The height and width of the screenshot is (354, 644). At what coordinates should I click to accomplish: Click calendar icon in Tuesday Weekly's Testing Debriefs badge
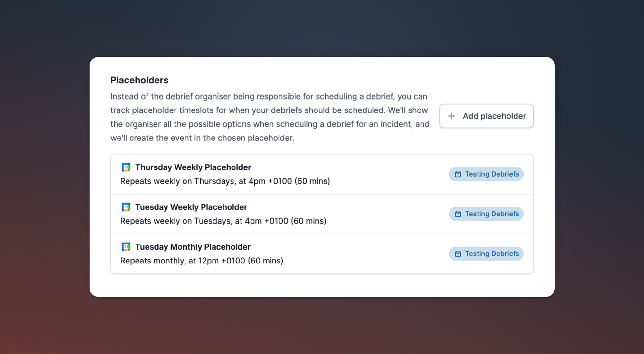coord(458,214)
